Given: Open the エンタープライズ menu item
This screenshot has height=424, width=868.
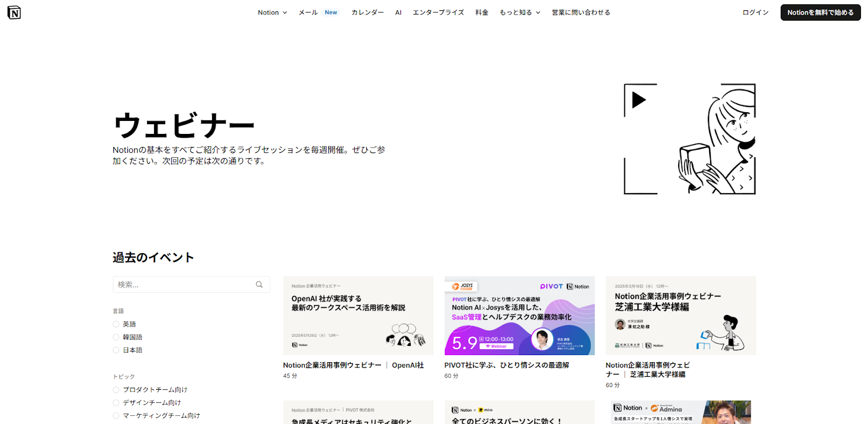Looking at the screenshot, I should click(438, 12).
